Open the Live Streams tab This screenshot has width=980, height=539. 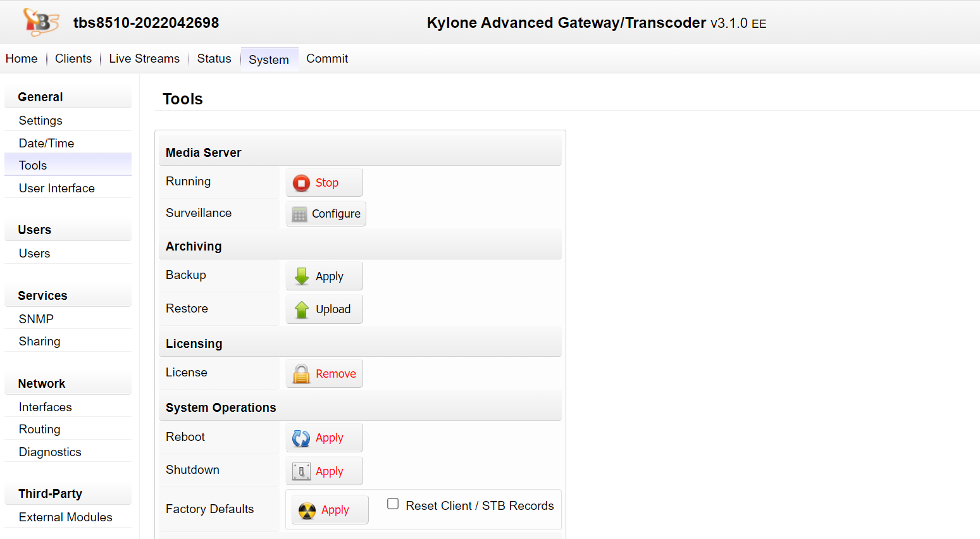point(144,59)
